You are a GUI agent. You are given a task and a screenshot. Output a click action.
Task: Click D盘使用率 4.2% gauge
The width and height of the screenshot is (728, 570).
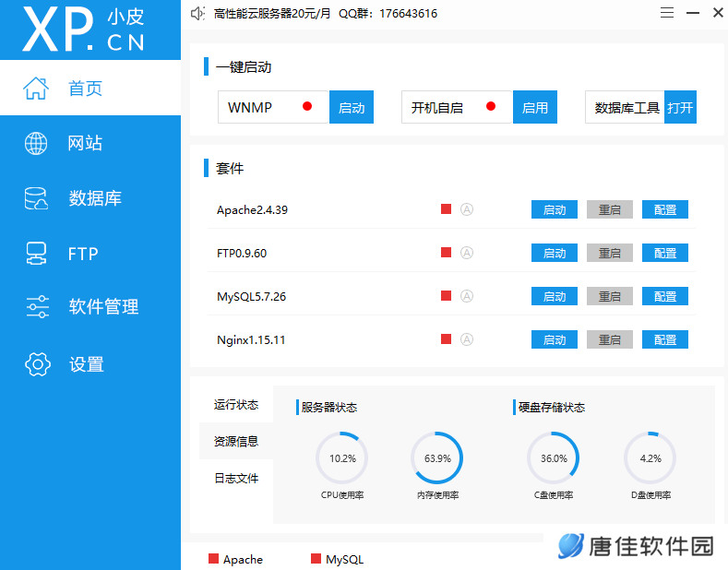[x=650, y=458]
